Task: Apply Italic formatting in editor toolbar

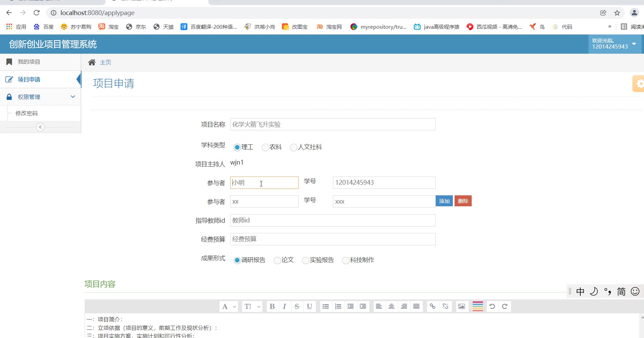Action: [284, 307]
